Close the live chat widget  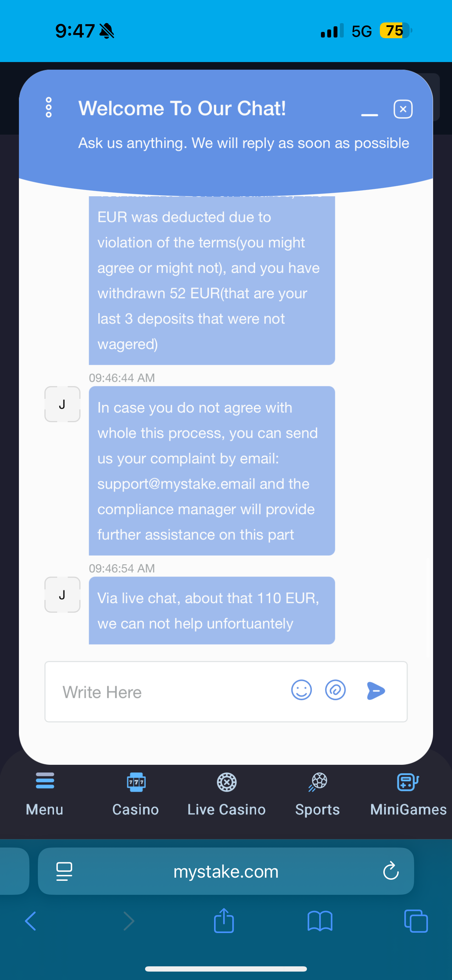pyautogui.click(x=403, y=110)
